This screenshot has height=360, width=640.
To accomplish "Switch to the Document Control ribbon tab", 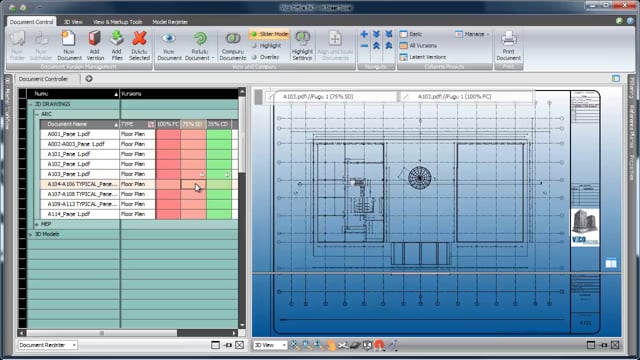I will tap(31, 22).
